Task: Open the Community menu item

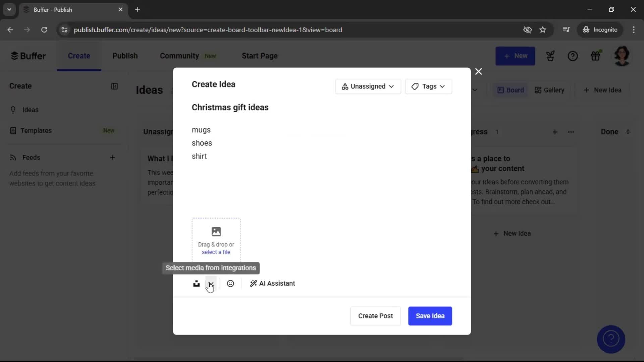Action: 179,56
